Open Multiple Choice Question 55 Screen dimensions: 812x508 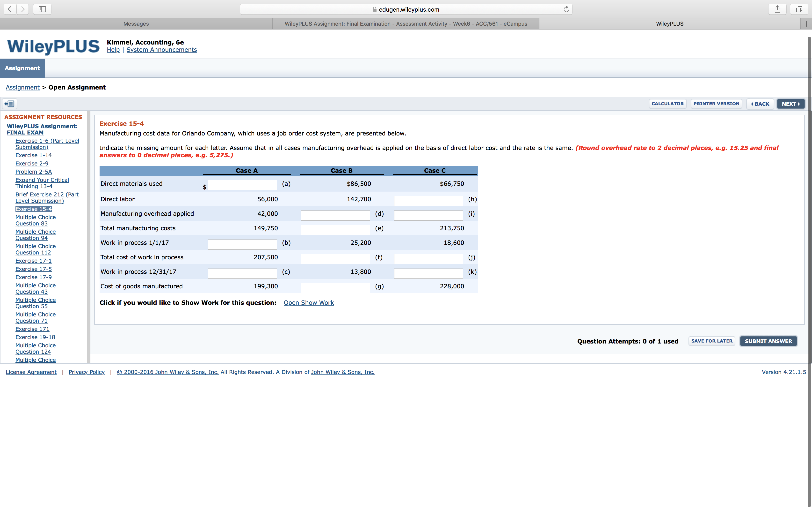click(36, 303)
